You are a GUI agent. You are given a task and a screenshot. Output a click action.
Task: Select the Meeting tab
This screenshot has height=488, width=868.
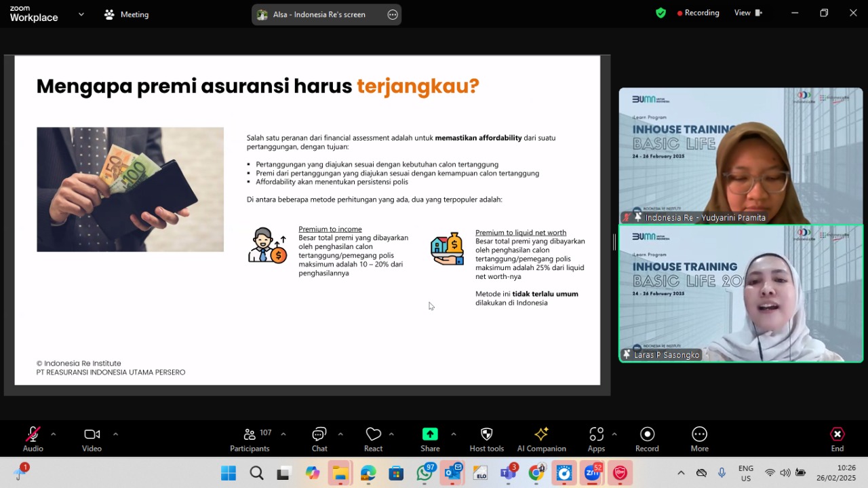pyautogui.click(x=126, y=14)
